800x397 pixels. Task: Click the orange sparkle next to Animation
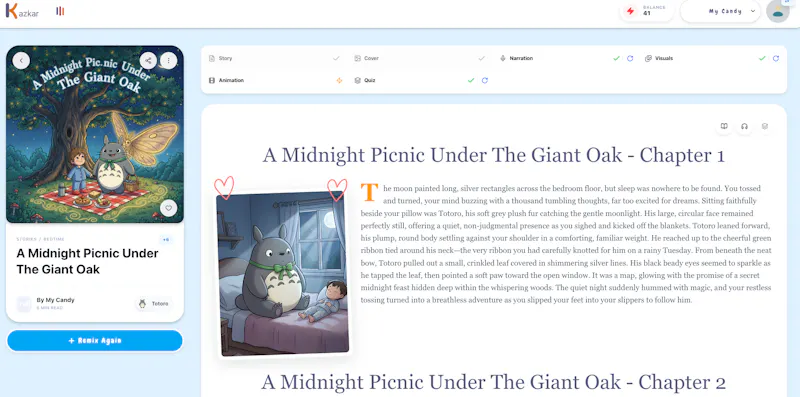coord(339,80)
